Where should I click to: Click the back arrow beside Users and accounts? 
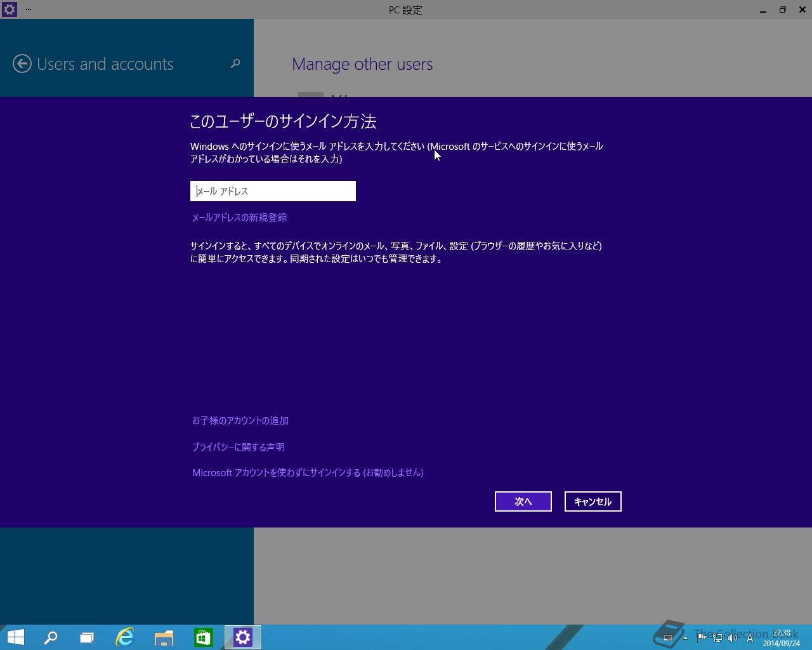22,63
